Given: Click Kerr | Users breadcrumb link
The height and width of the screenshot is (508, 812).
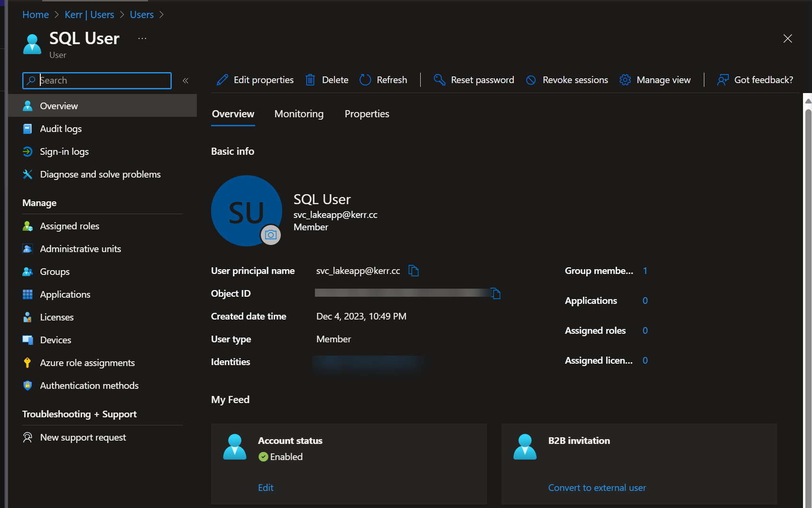Looking at the screenshot, I should pyautogui.click(x=89, y=15).
